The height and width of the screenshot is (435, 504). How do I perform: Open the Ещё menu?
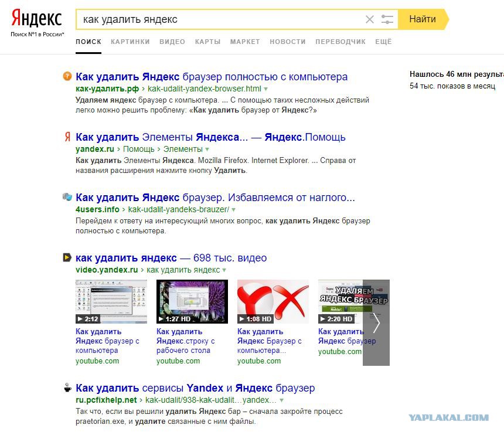(383, 42)
